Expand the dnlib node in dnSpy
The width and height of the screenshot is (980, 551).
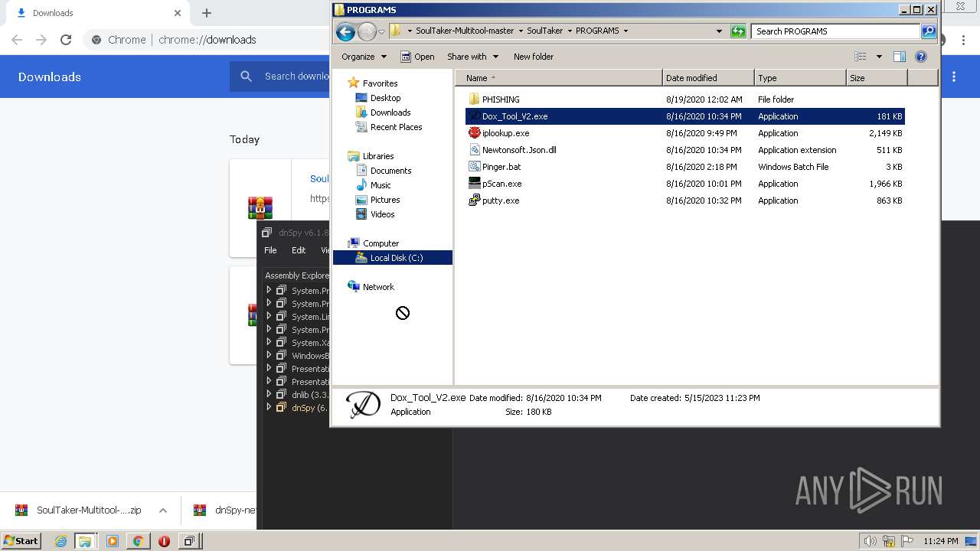(x=269, y=394)
